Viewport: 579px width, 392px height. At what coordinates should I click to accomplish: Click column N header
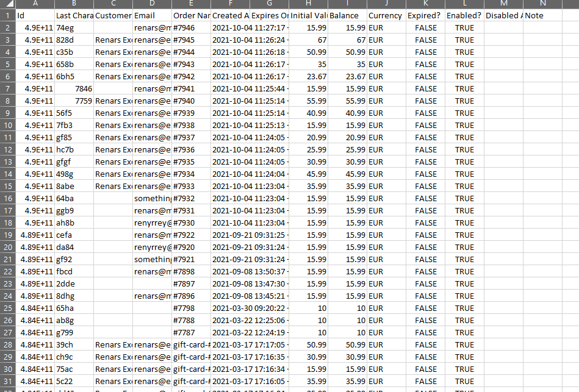(x=542, y=4)
